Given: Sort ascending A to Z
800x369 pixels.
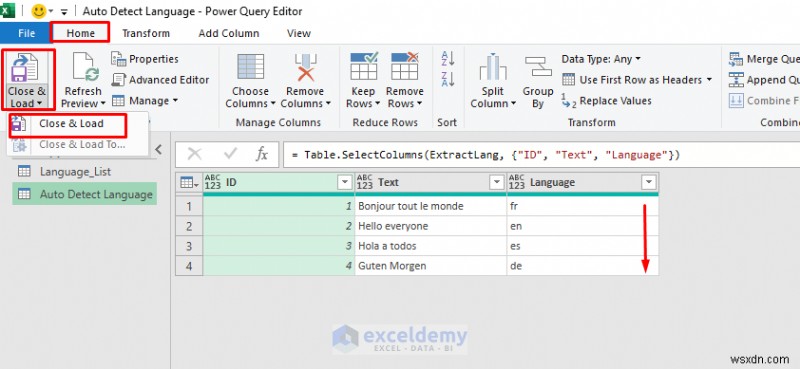Looking at the screenshot, I should pyautogui.click(x=447, y=58).
